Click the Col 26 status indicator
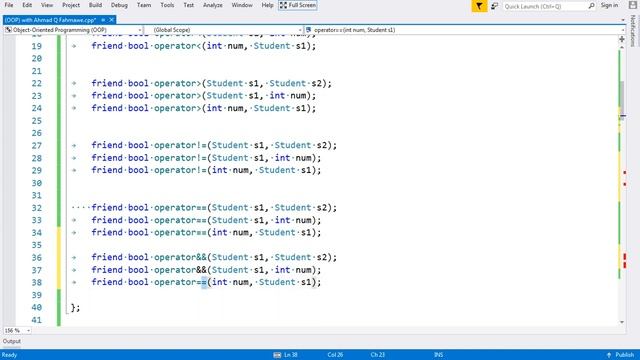 point(335,355)
